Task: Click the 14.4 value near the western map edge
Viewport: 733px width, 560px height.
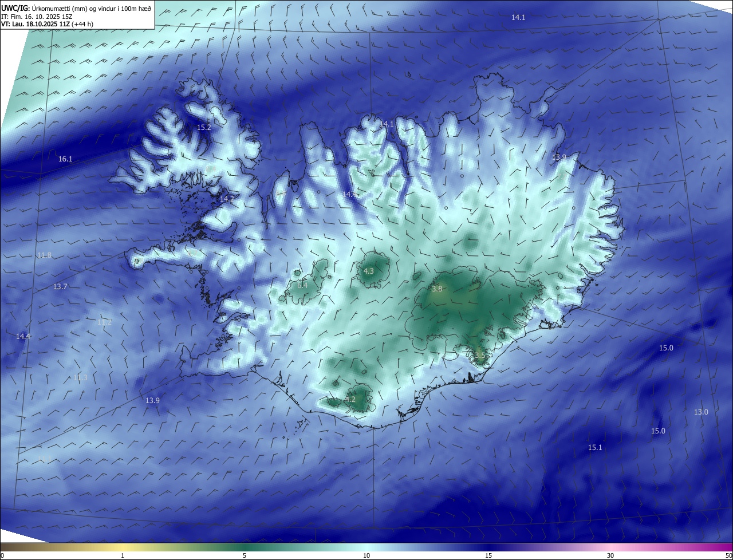Action: tap(23, 336)
